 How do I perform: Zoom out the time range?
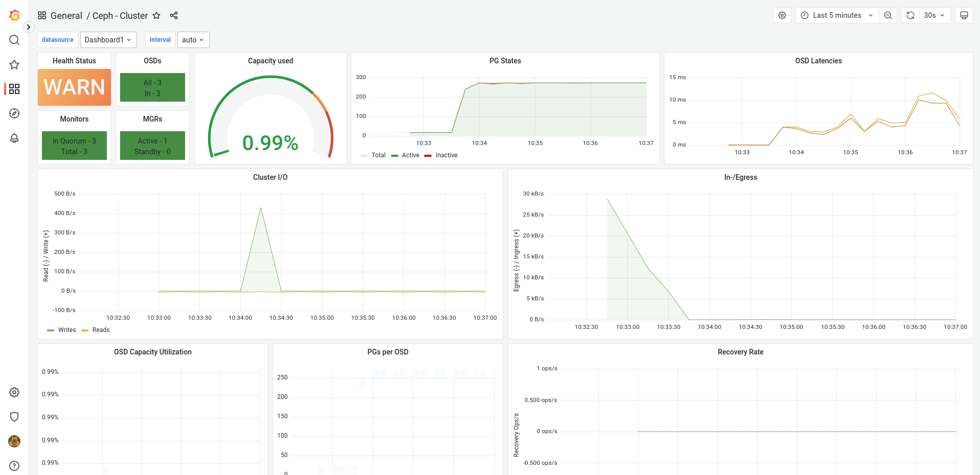888,15
